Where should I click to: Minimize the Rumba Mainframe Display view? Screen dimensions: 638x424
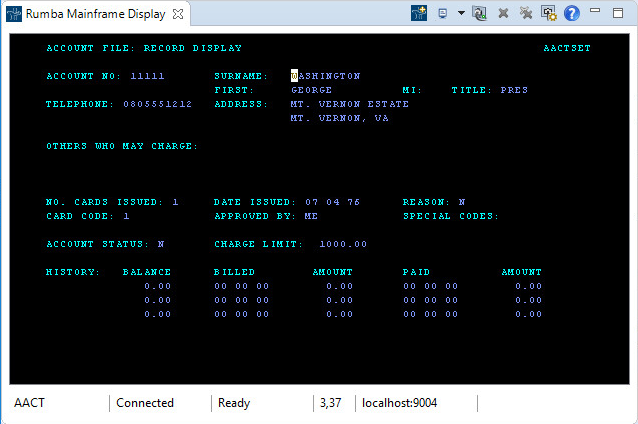pos(596,11)
